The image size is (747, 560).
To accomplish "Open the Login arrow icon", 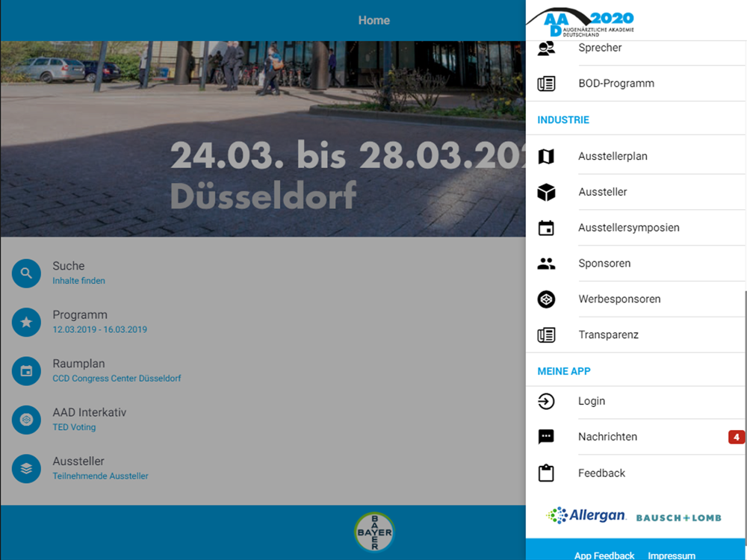I will point(546,401).
